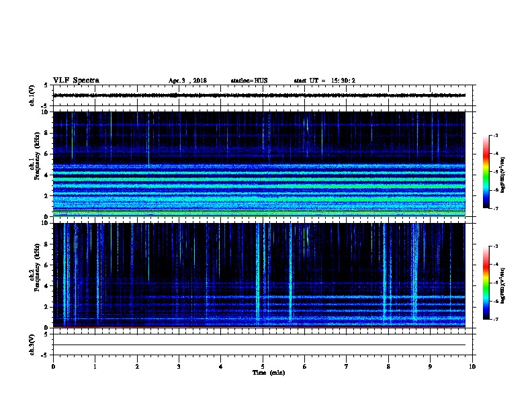The width and height of the screenshot is (532, 411).
Task: Click the ch.1 color scale bar
Action: [x=486, y=172]
